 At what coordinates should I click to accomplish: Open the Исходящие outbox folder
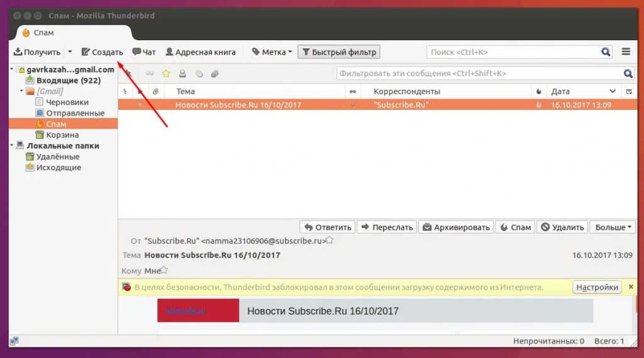point(58,167)
